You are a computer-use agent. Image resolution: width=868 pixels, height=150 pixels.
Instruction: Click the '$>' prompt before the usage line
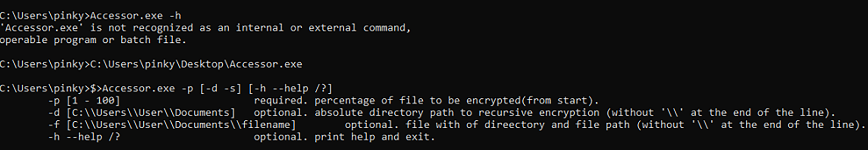[x=96, y=89]
